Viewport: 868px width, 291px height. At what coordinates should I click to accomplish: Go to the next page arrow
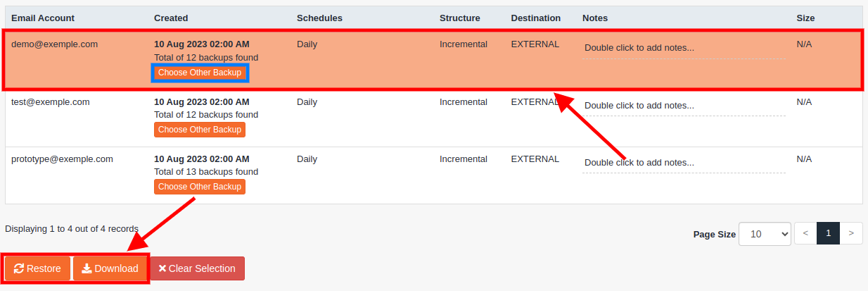coord(851,233)
